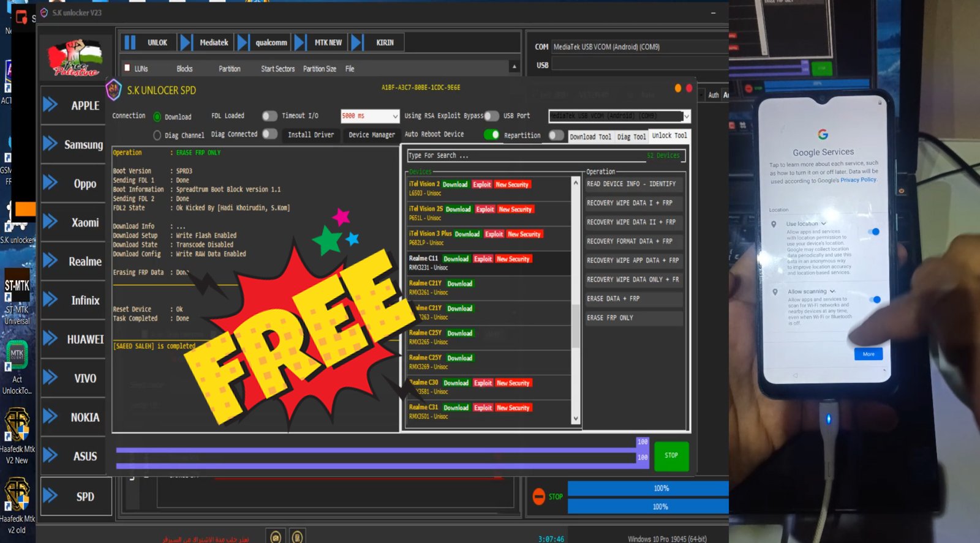980x543 pixels.
Task: Click the purple upper progress bar
Action: tap(376, 451)
